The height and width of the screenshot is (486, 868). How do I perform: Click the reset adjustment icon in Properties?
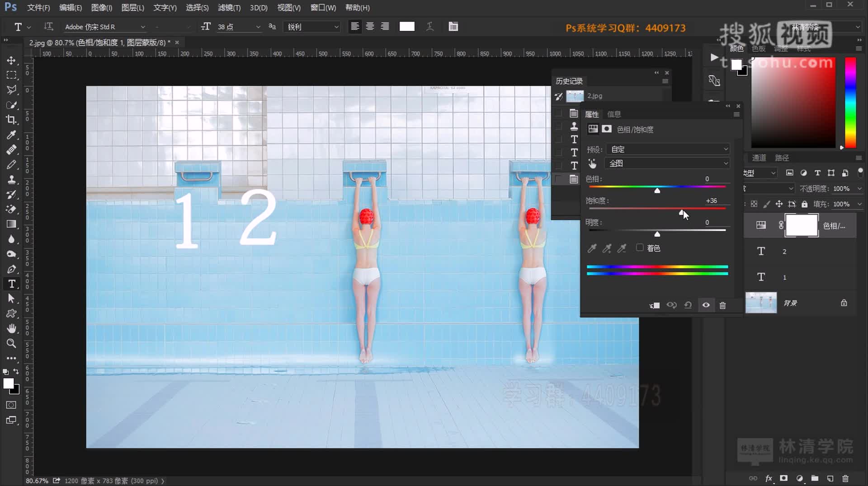click(688, 305)
